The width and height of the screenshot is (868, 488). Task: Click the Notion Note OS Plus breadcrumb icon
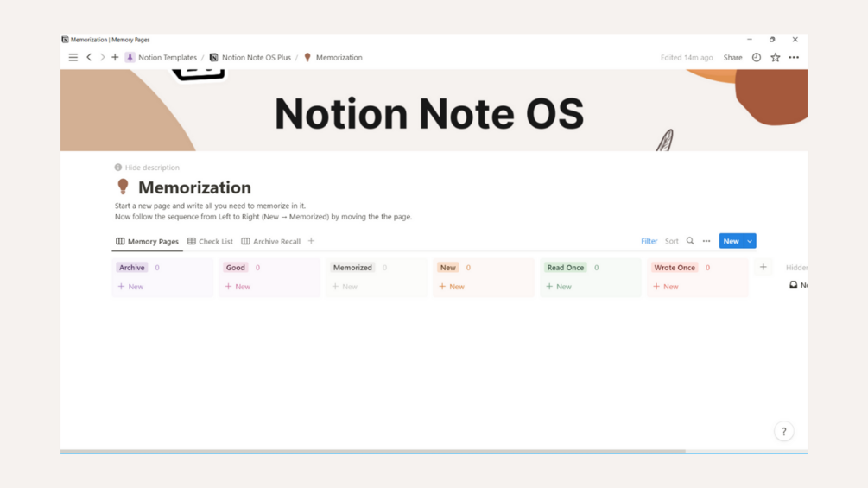(x=213, y=58)
